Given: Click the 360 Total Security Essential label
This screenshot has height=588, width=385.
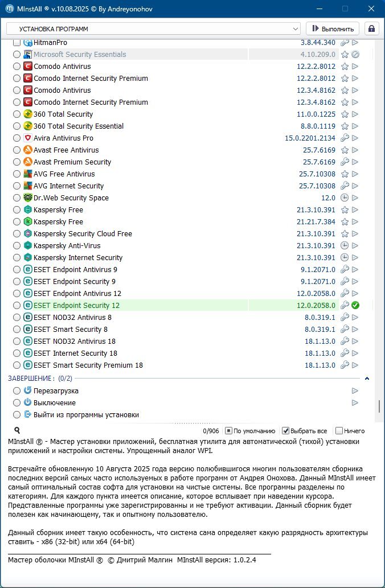Looking at the screenshot, I should [79, 126].
